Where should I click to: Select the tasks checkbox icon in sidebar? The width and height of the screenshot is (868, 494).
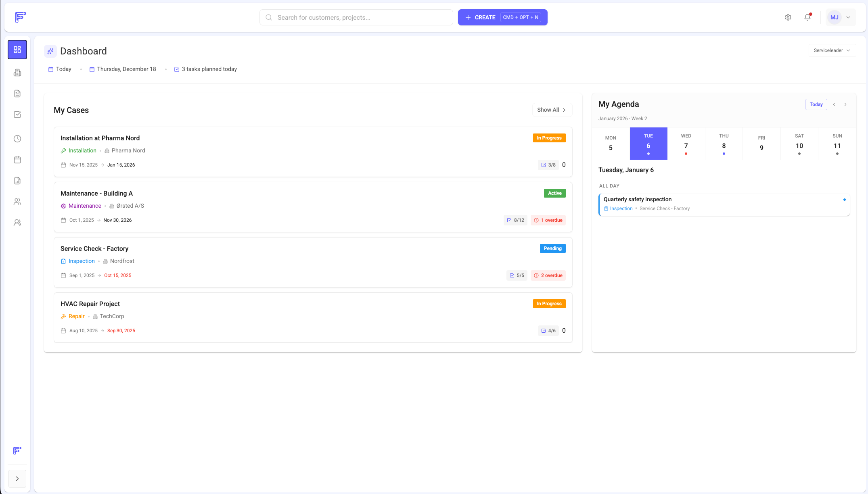click(17, 115)
